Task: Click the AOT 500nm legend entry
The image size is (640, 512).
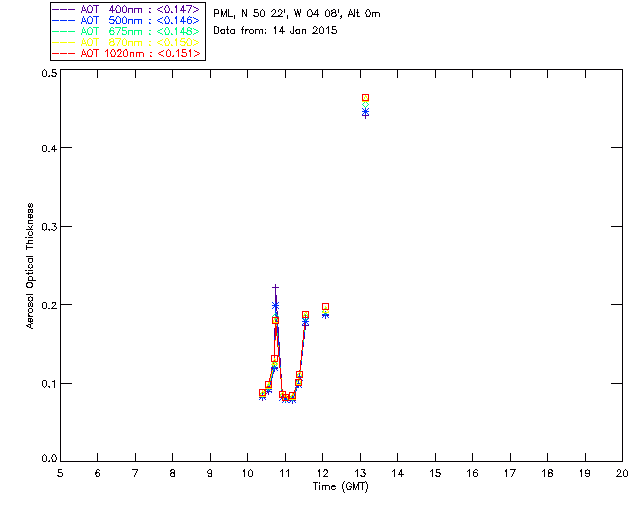Action: pos(127,20)
